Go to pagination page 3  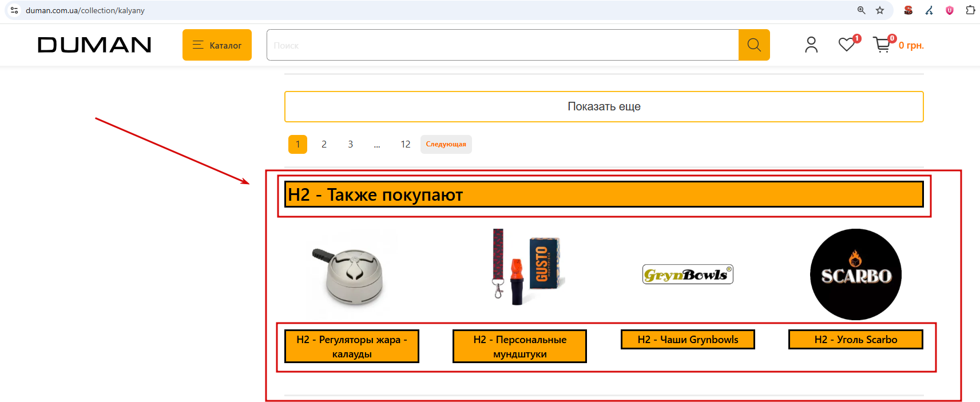350,144
